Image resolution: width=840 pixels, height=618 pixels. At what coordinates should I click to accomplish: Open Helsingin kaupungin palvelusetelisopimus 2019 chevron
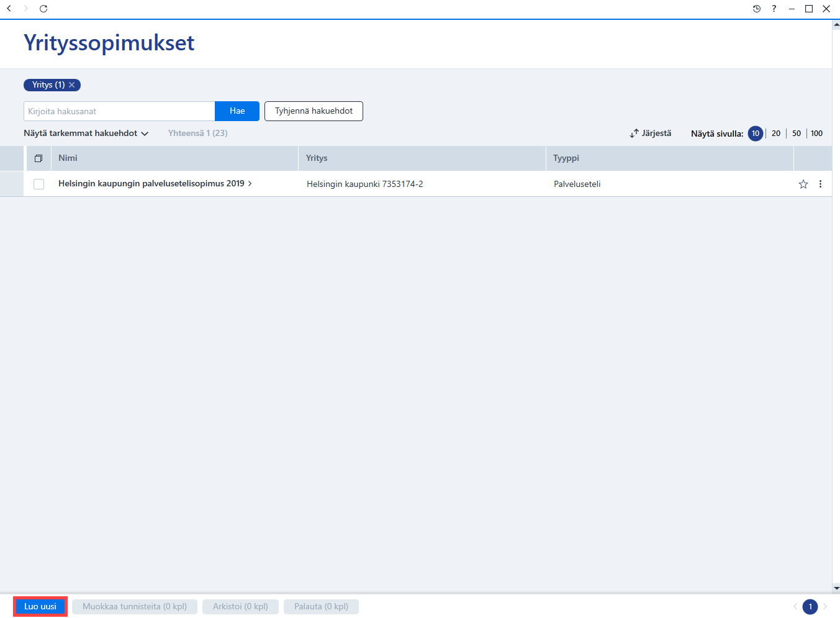point(250,184)
